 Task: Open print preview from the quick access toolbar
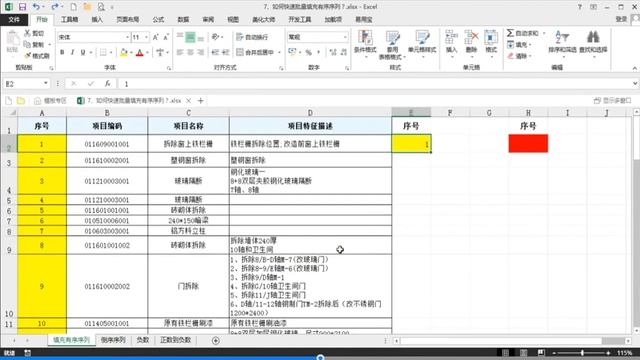point(101,7)
